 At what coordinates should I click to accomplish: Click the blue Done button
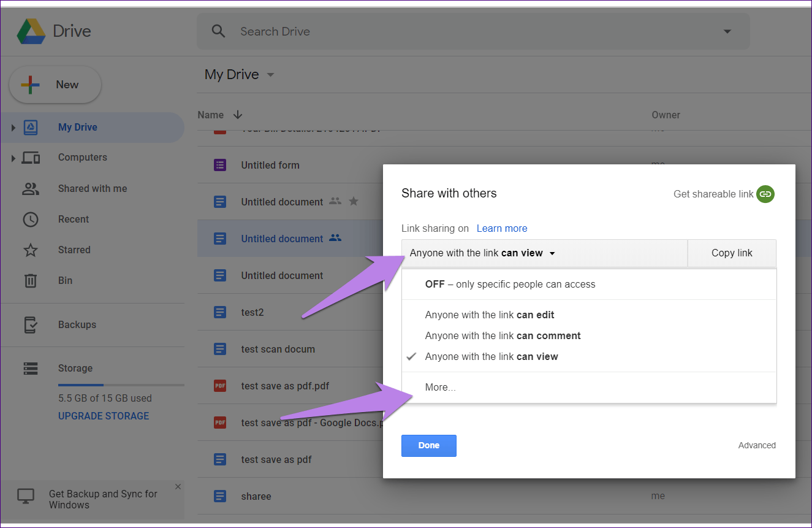pyautogui.click(x=429, y=446)
